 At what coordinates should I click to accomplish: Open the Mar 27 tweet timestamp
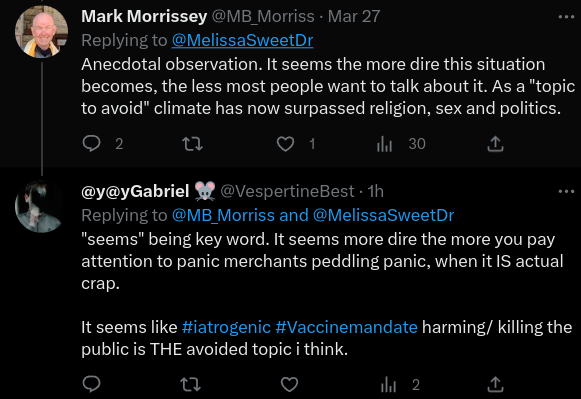point(354,17)
